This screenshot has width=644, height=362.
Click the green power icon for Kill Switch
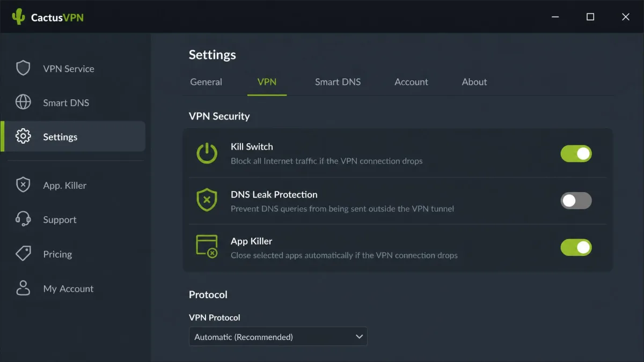pyautogui.click(x=207, y=153)
